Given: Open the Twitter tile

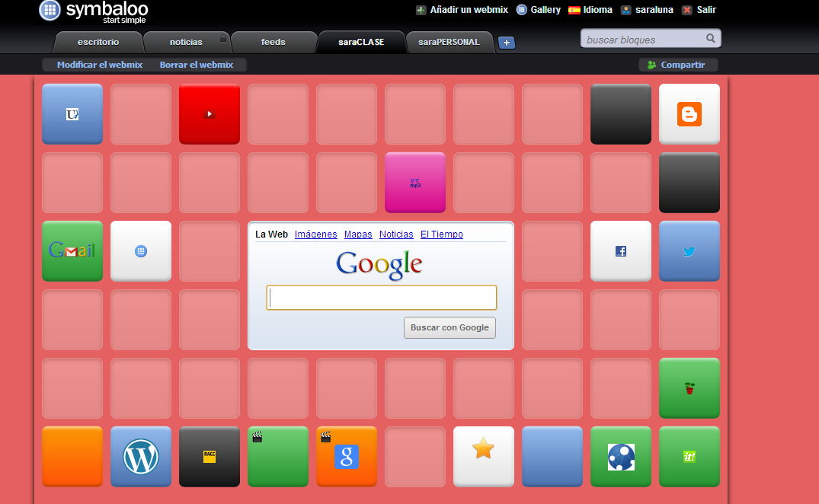Looking at the screenshot, I should click(689, 251).
